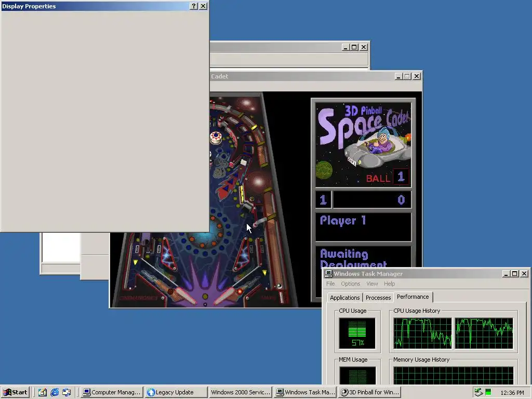Switch to the Applications tab
This screenshot has height=399, width=532.
345,298
